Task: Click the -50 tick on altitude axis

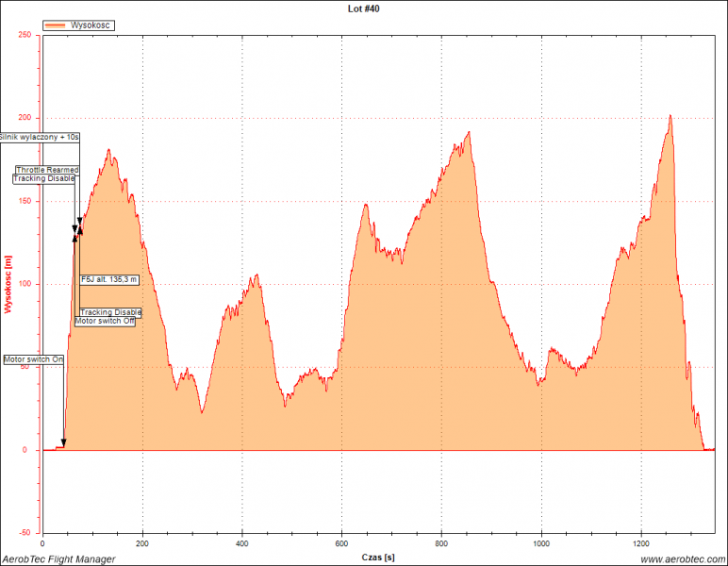Action: point(25,533)
